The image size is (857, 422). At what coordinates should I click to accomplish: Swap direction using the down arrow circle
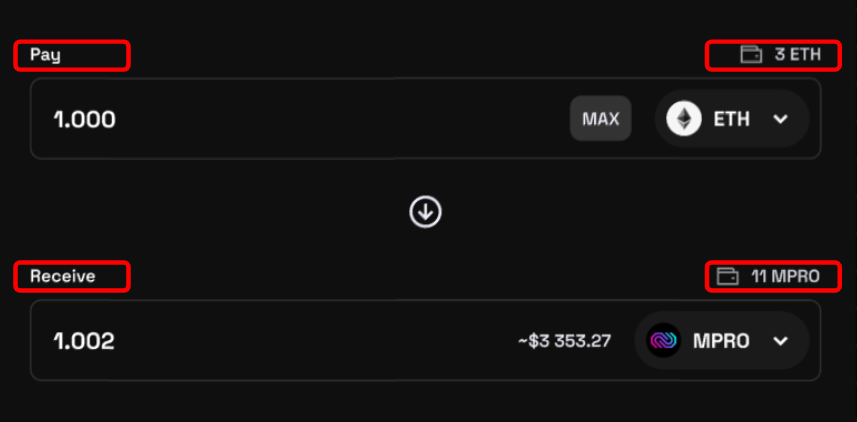pos(426,212)
